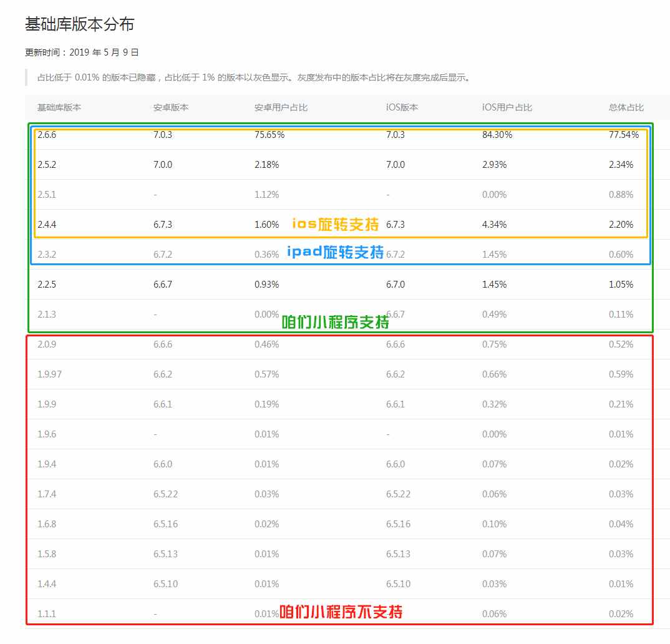The image size is (670, 644).
Task: Click total share 0.11% cell
Action: [621, 314]
